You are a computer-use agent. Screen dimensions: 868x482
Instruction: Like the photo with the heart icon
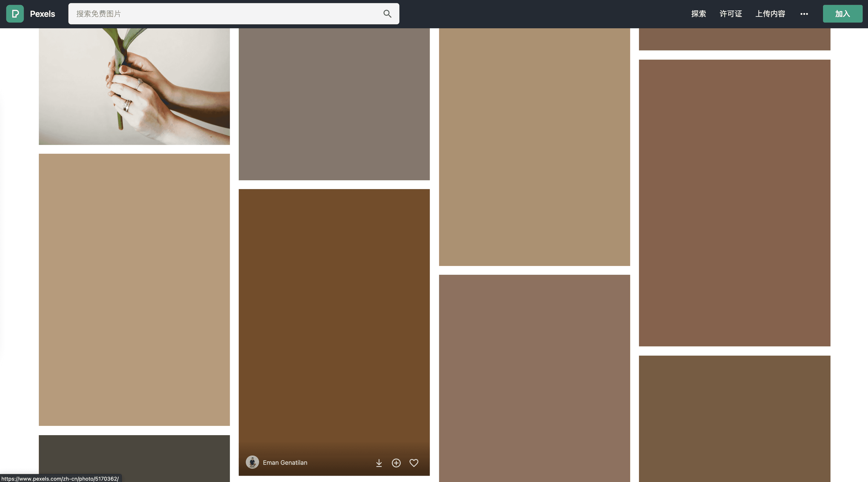click(414, 463)
